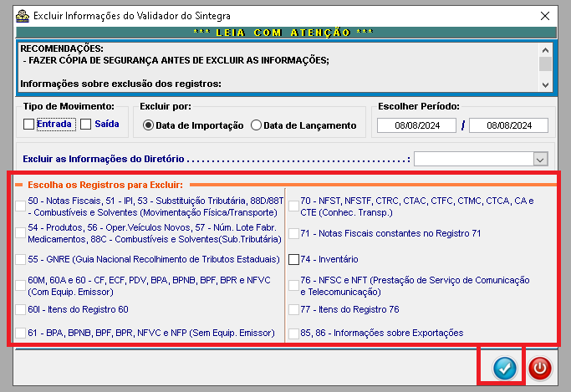This screenshot has height=392, width=571.
Task: Check the 60I - Itens do Registro 60
Action: [x=20, y=309]
